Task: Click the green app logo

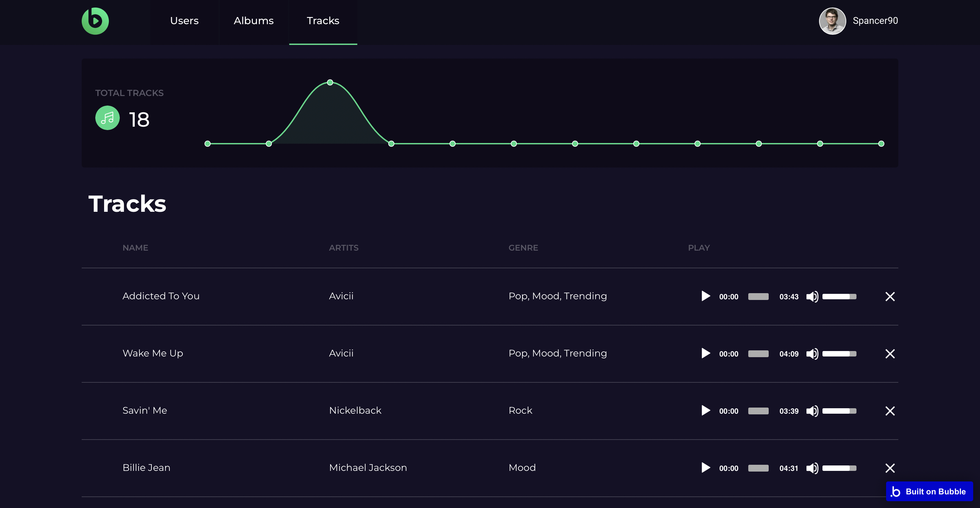Action: pos(95,21)
